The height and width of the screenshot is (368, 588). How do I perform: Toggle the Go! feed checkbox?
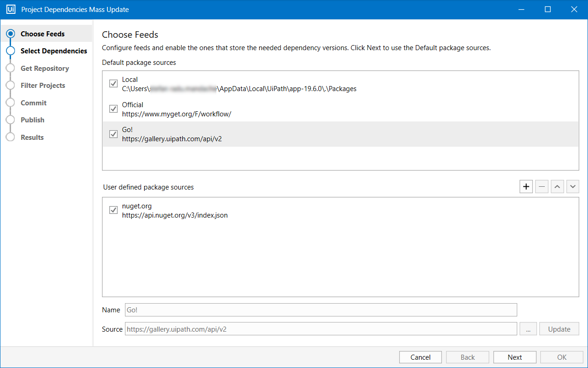(113, 134)
